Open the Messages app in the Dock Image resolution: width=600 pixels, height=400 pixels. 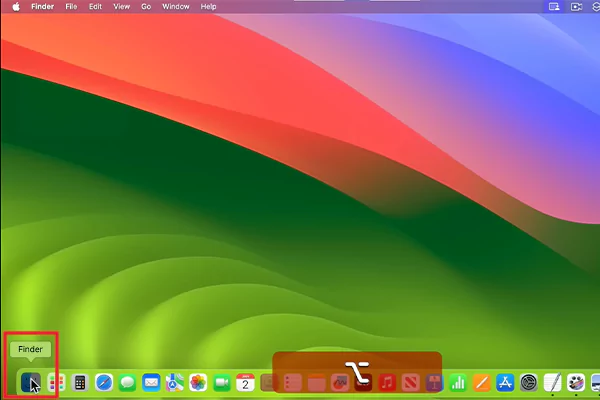(x=127, y=382)
